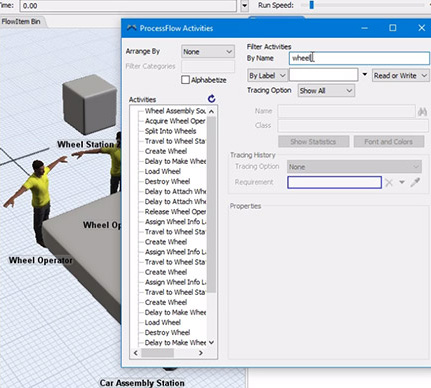
Task: Close the ProcessFlow Activities window
Action: pos(422,28)
